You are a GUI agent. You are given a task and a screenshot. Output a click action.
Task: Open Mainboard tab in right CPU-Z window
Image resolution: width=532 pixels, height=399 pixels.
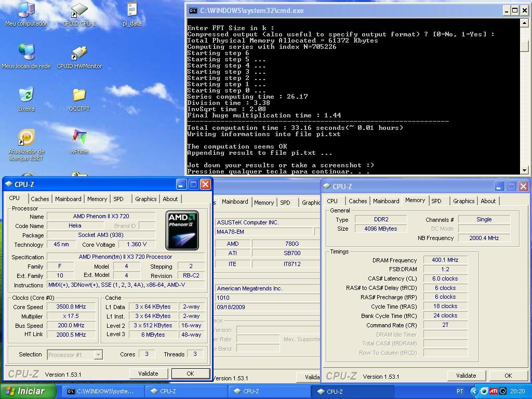386,201
